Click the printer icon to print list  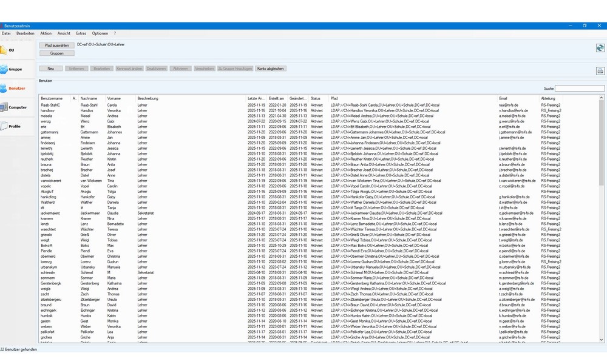point(600,71)
